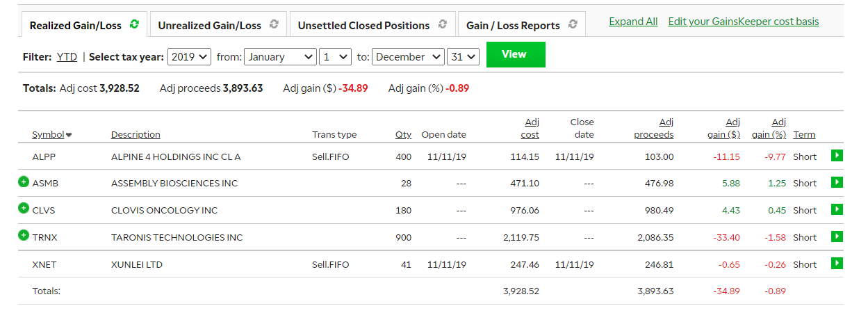The height and width of the screenshot is (322, 868).
Task: Click the green arrow icon in TRNX row
Action: (837, 236)
